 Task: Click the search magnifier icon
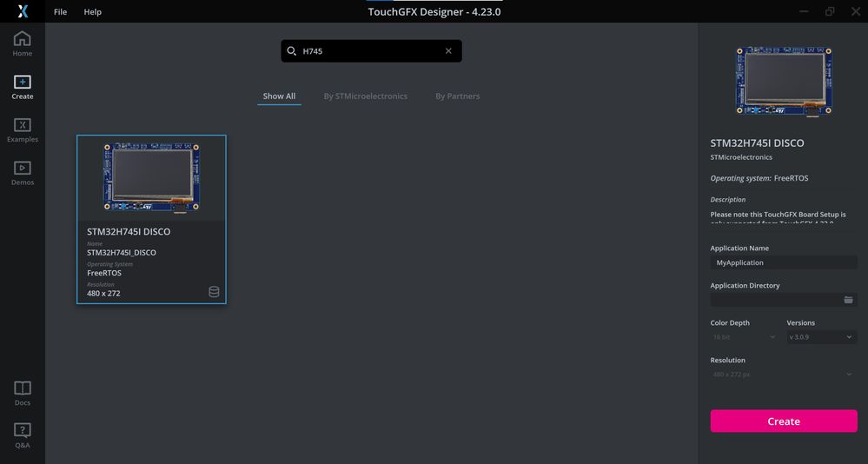coord(291,51)
